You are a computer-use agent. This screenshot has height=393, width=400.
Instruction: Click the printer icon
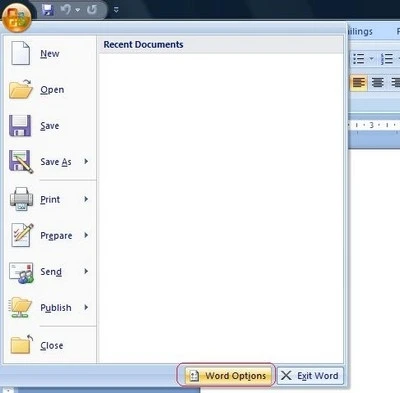tap(21, 199)
